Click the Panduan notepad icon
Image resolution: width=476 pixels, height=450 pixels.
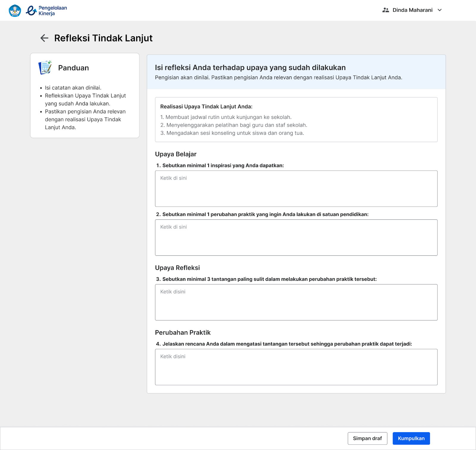coord(45,68)
